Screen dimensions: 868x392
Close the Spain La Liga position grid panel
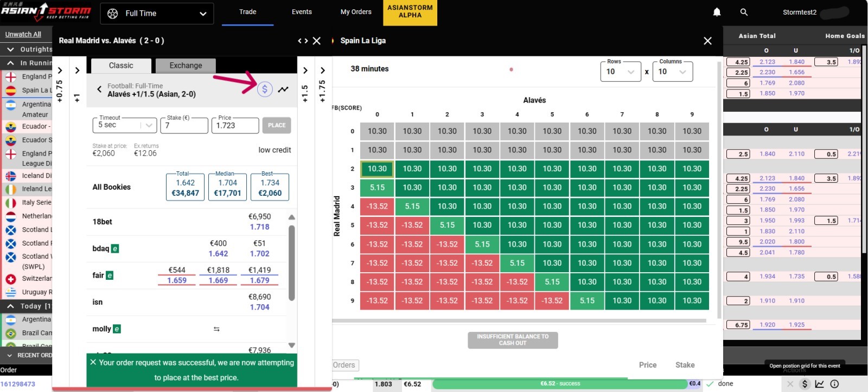(x=707, y=41)
